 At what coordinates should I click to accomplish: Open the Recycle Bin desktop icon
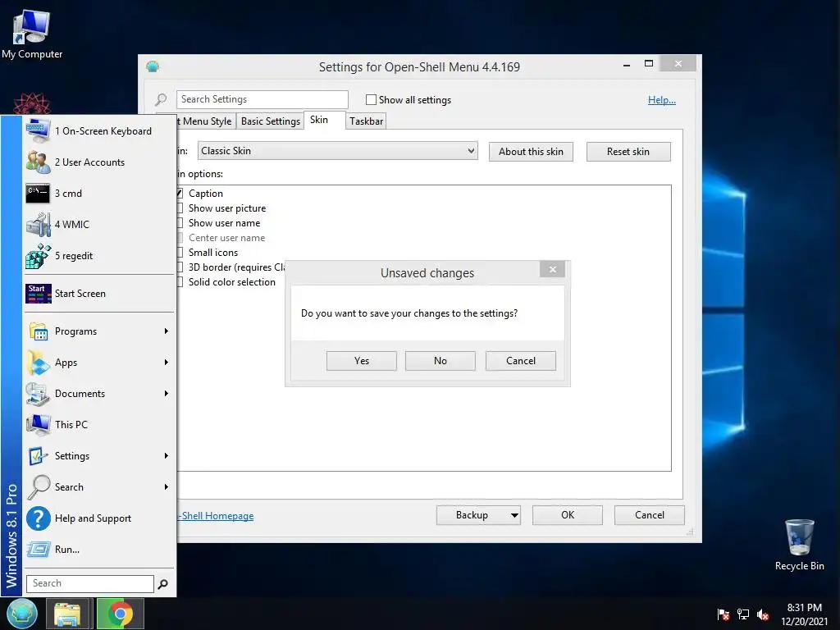(799, 538)
